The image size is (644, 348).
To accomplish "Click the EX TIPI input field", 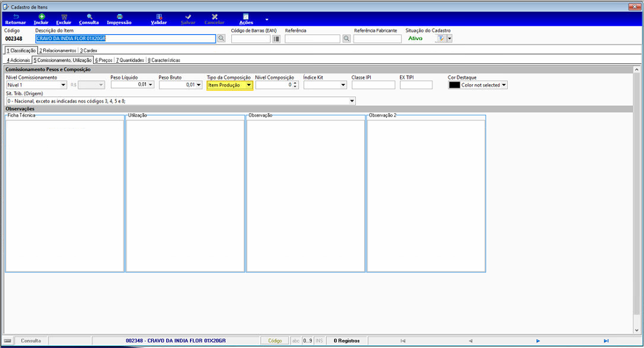I will [416, 85].
